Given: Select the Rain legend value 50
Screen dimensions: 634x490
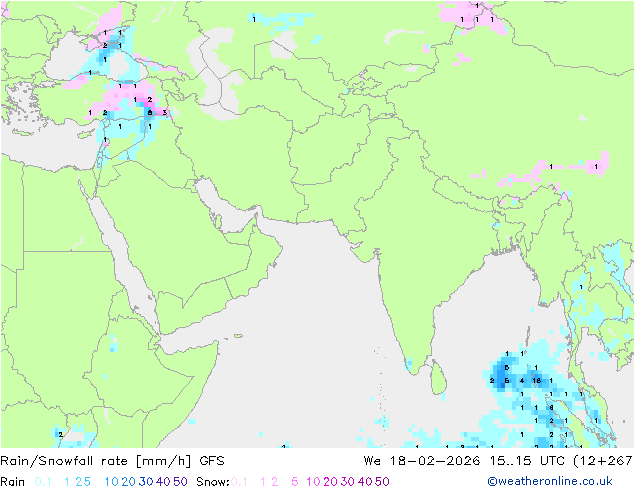Looking at the screenshot, I should point(180,482).
